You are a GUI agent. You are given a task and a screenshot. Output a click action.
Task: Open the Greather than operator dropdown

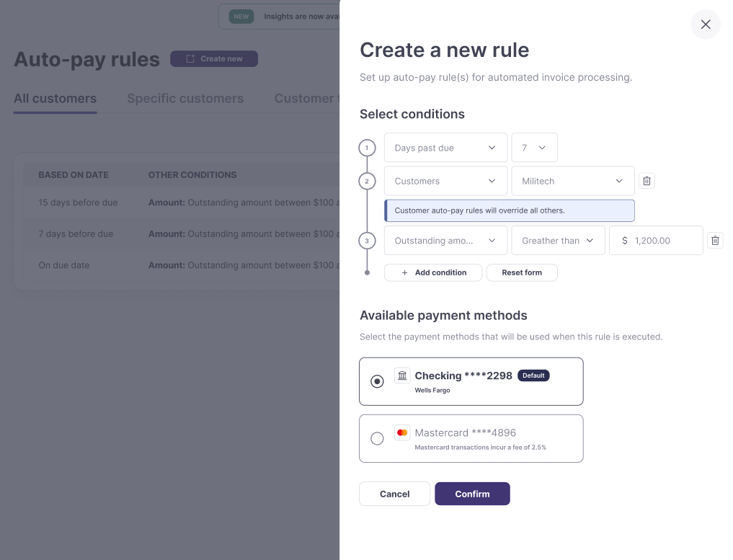coord(558,241)
